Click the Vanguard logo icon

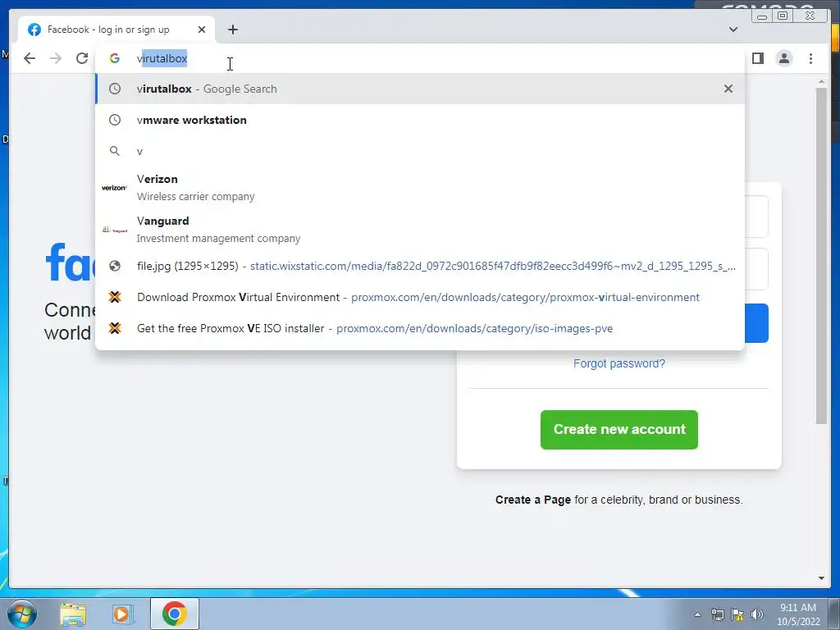tap(115, 230)
